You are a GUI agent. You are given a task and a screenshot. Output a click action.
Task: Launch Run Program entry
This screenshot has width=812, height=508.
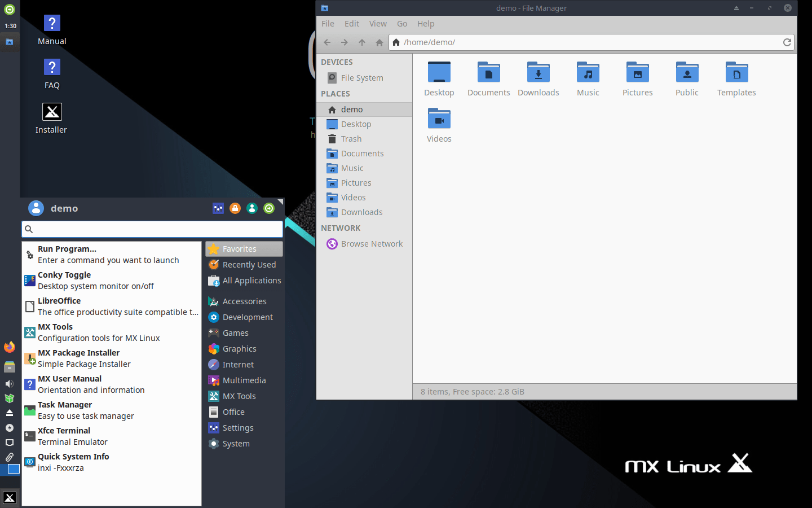pyautogui.click(x=112, y=255)
